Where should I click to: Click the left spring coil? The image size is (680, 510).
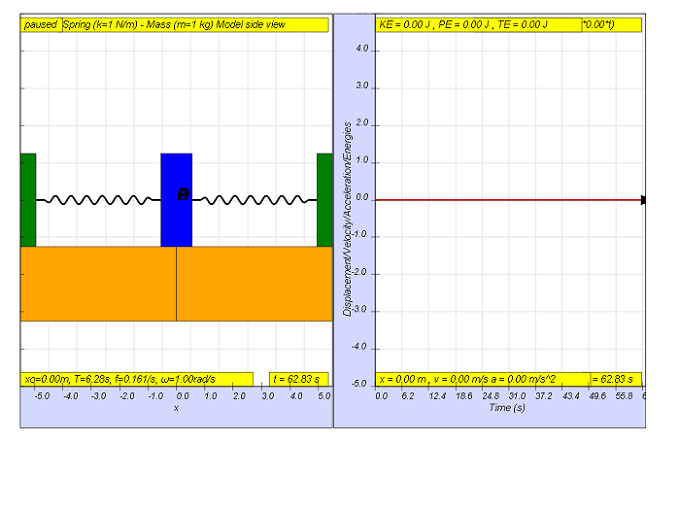pos(98,200)
